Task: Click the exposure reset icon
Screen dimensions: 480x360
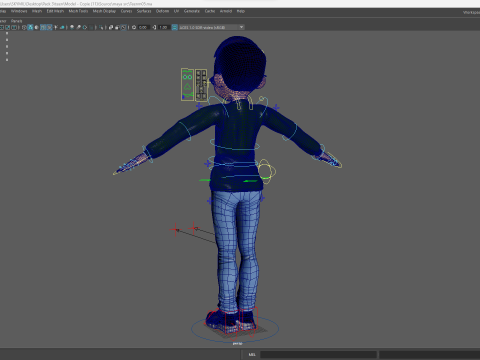Action: click(x=134, y=27)
